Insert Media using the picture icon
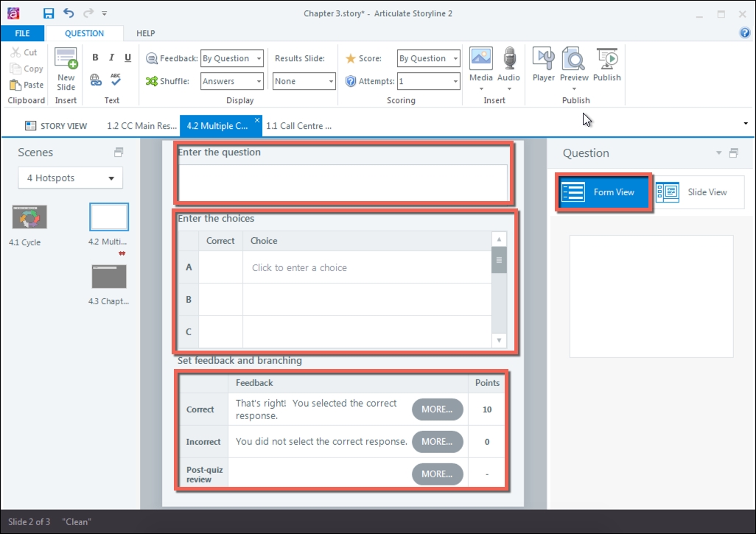The image size is (756, 534). point(480,59)
